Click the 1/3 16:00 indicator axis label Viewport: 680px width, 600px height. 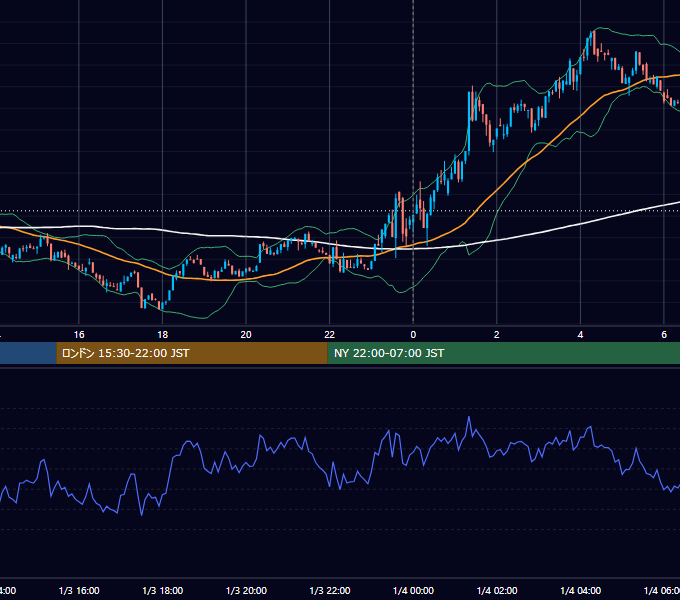(79, 590)
